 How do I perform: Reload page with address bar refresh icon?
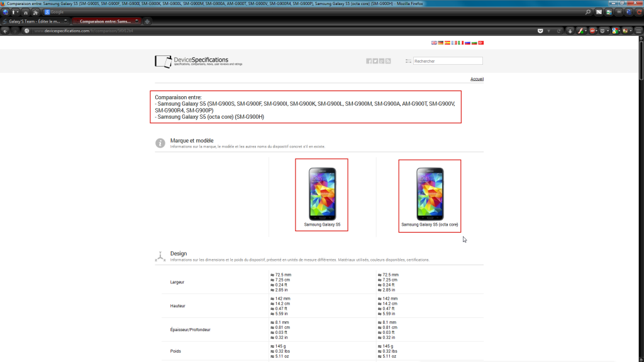[558, 31]
